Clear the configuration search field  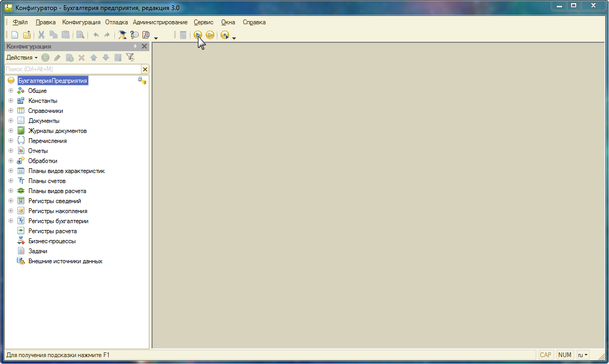[x=145, y=69]
